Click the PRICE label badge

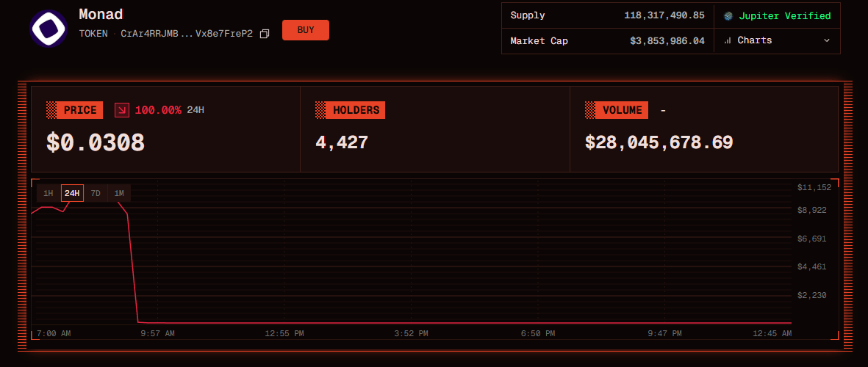click(x=75, y=110)
